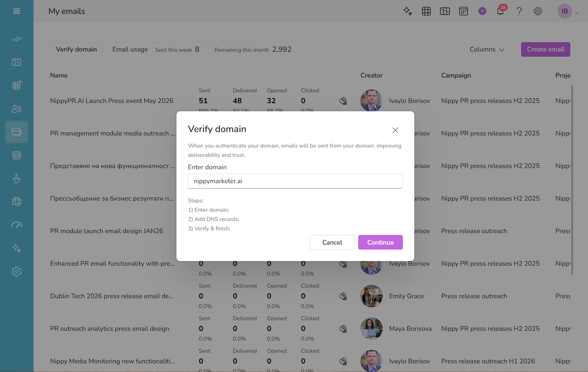Click the Name column header
Screen dimensions: 588x372
click(x=59, y=75)
